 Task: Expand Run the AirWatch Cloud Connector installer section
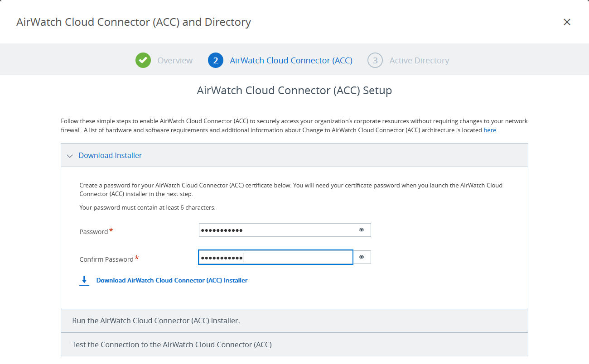tap(156, 321)
